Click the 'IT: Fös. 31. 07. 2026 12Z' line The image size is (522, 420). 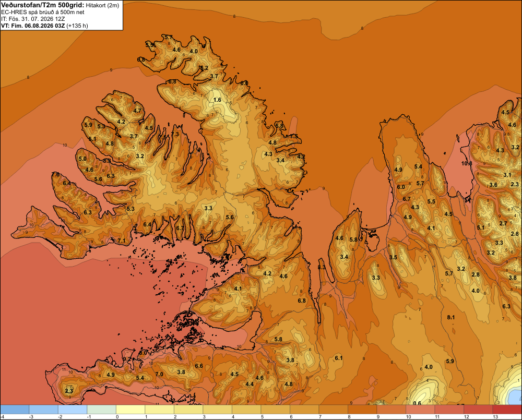[33, 19]
